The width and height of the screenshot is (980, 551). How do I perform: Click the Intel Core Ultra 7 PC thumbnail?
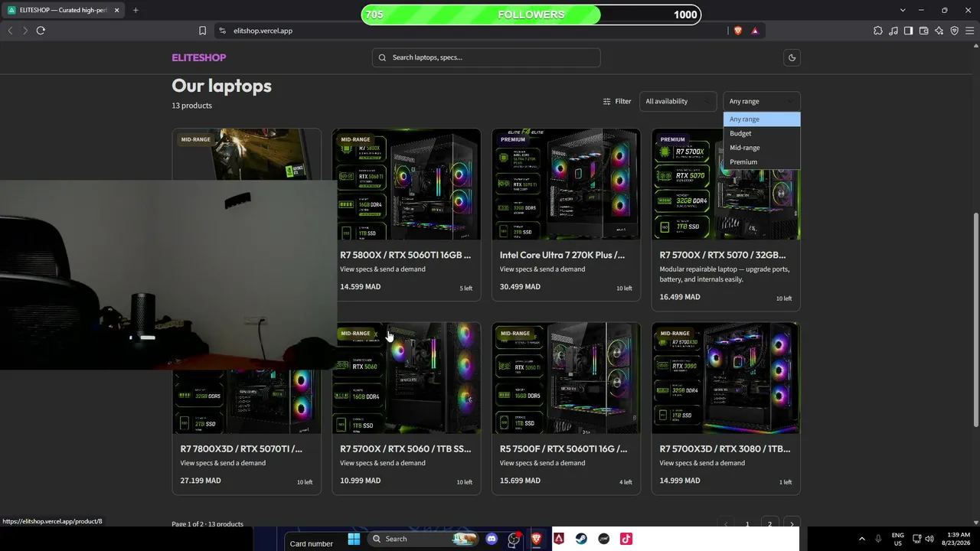coord(567,184)
